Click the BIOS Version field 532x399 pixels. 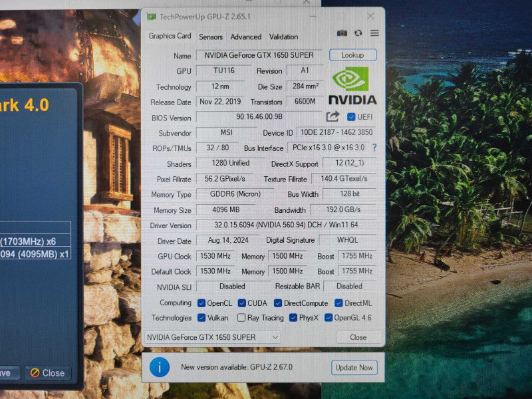[259, 117]
